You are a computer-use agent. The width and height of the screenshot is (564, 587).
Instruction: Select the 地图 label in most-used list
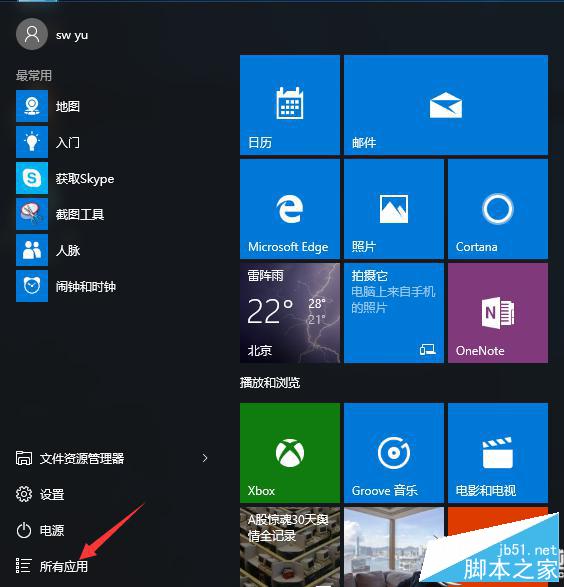point(68,106)
